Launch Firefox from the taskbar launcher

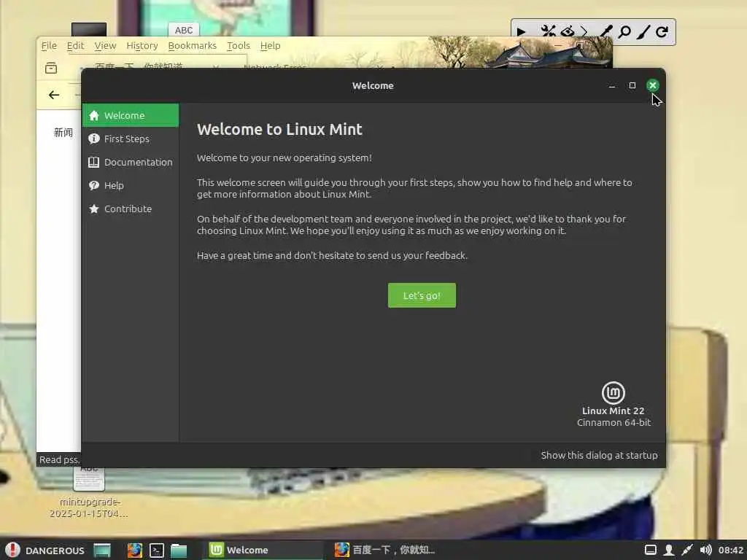(135, 550)
